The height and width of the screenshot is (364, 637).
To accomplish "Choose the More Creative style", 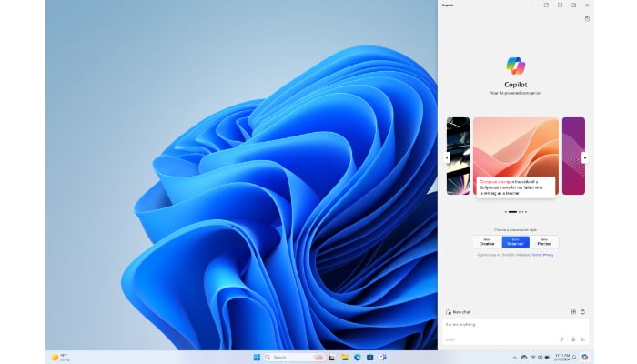I will coord(487,242).
